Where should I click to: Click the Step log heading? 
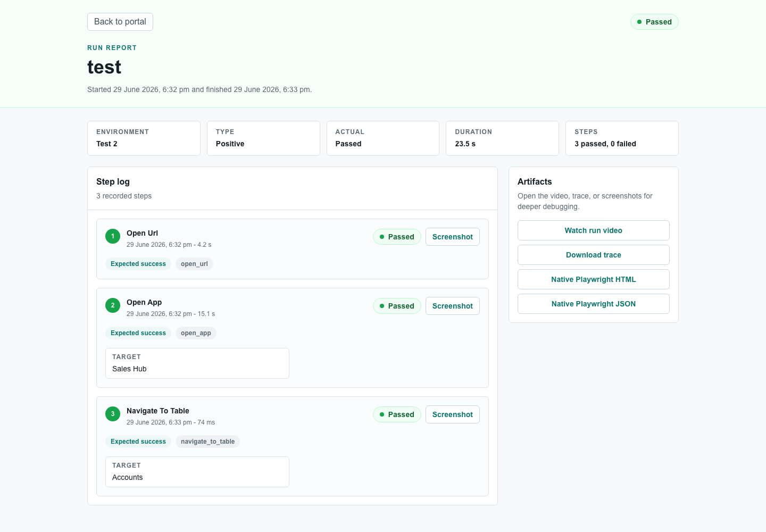(113, 181)
